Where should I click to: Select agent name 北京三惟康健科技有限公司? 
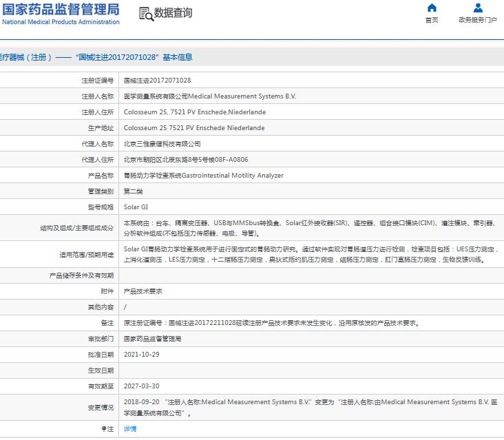tap(162, 144)
